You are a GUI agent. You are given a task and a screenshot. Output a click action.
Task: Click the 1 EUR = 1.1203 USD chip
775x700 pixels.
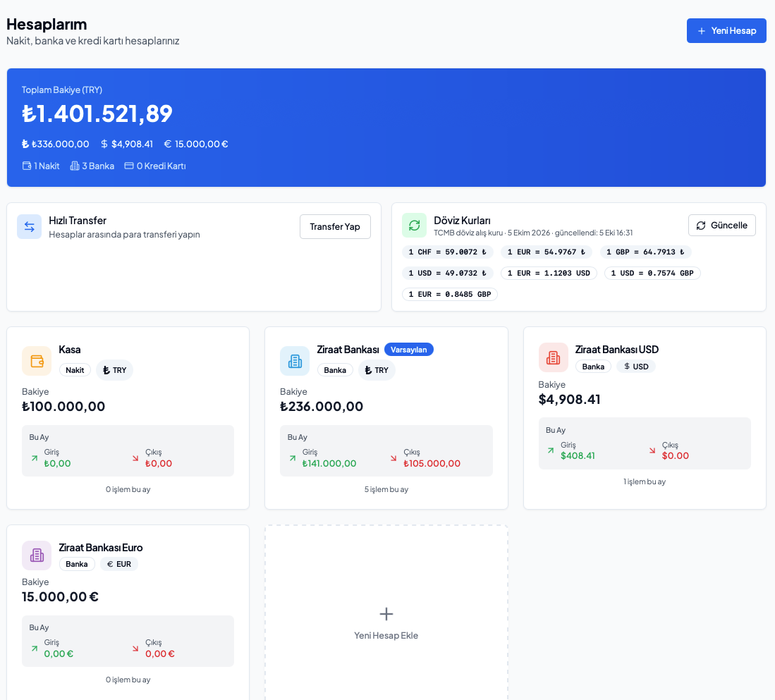tap(549, 274)
